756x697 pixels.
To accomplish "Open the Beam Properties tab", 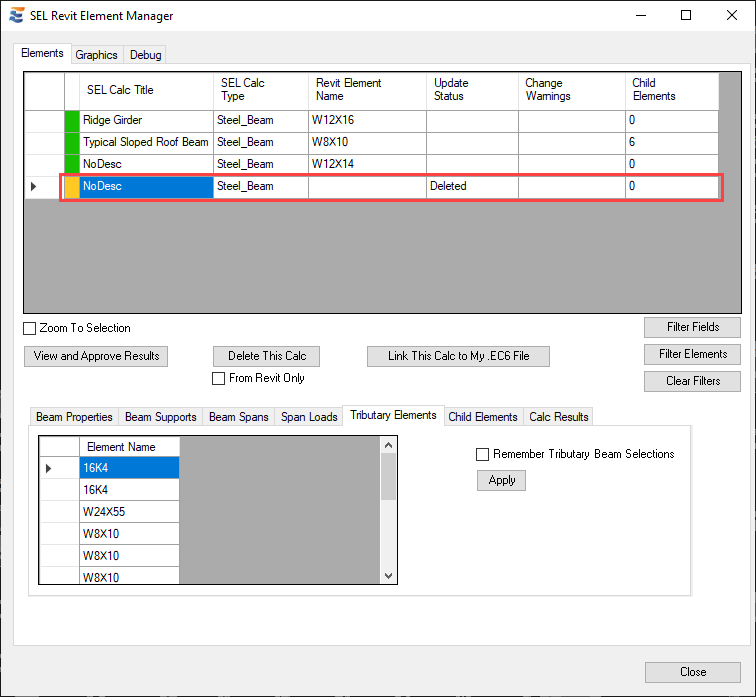I will point(74,417).
